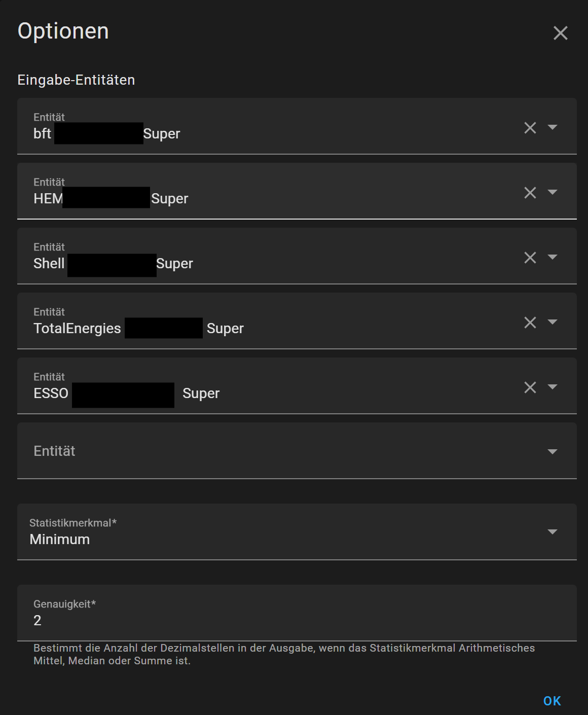Image resolution: width=588 pixels, height=715 pixels.
Task: Close the Optionen dialog
Action: point(560,33)
